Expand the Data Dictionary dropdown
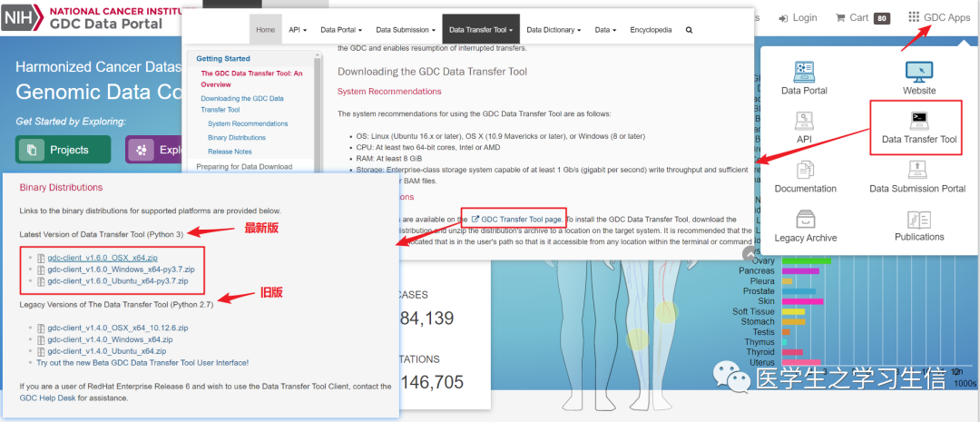Image resolution: width=980 pixels, height=422 pixels. click(x=554, y=29)
